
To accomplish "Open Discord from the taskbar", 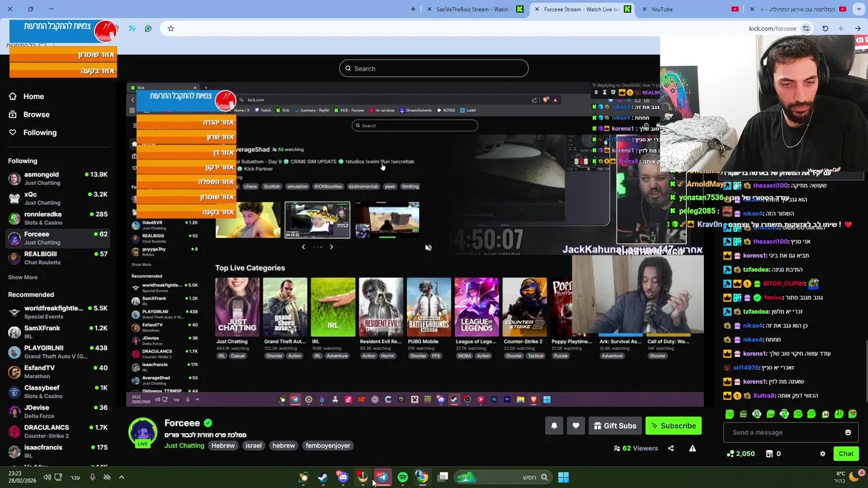I will click(x=343, y=477).
